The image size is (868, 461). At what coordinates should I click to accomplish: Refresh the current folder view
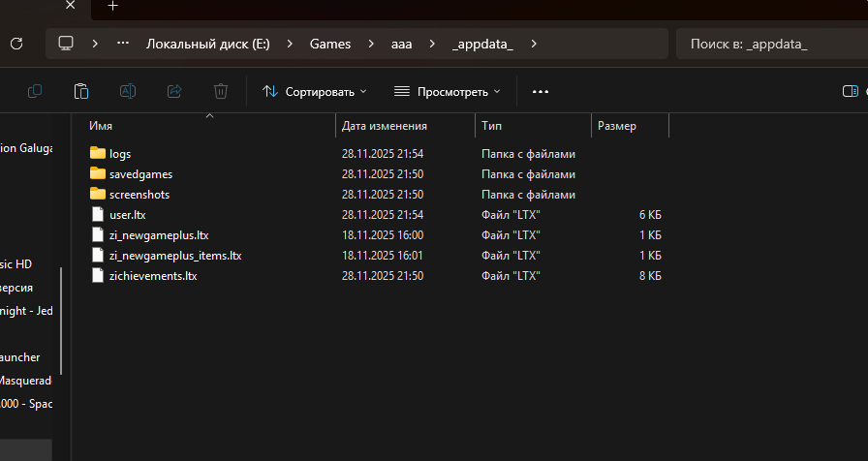pyautogui.click(x=15, y=44)
